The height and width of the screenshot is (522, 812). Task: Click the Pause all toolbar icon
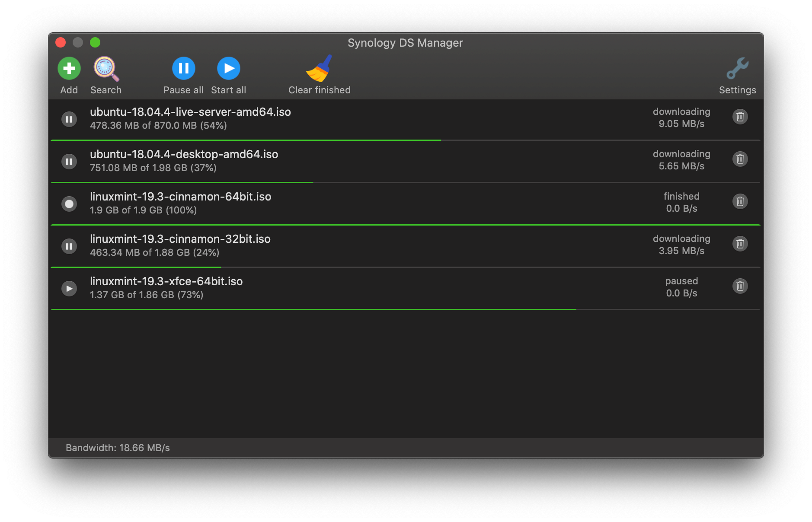pos(184,68)
